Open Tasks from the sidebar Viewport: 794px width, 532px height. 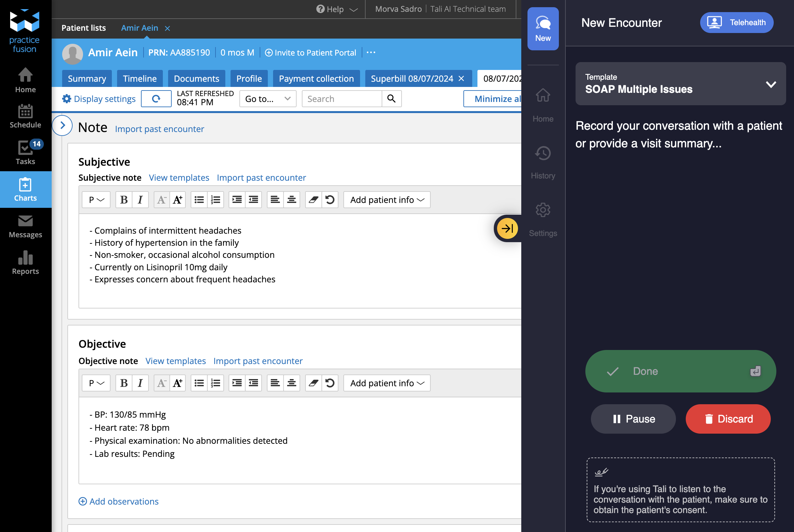point(26,152)
